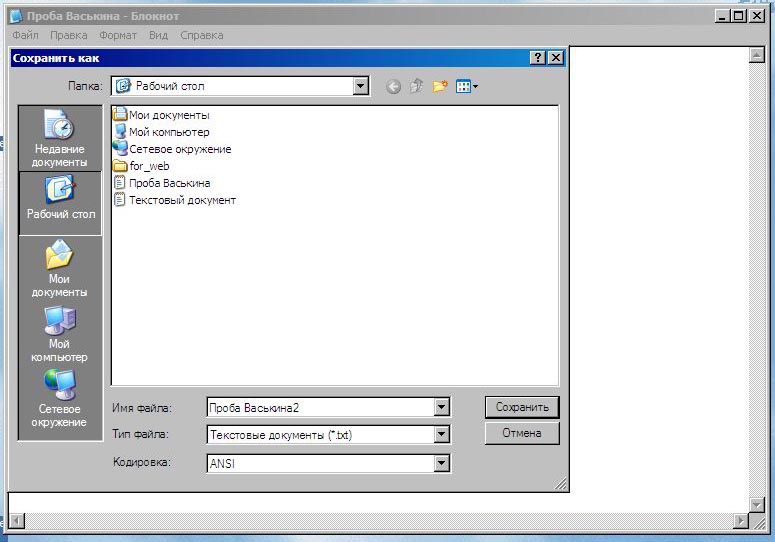
Task: Select Мои документы folder in file list
Action: (162, 115)
